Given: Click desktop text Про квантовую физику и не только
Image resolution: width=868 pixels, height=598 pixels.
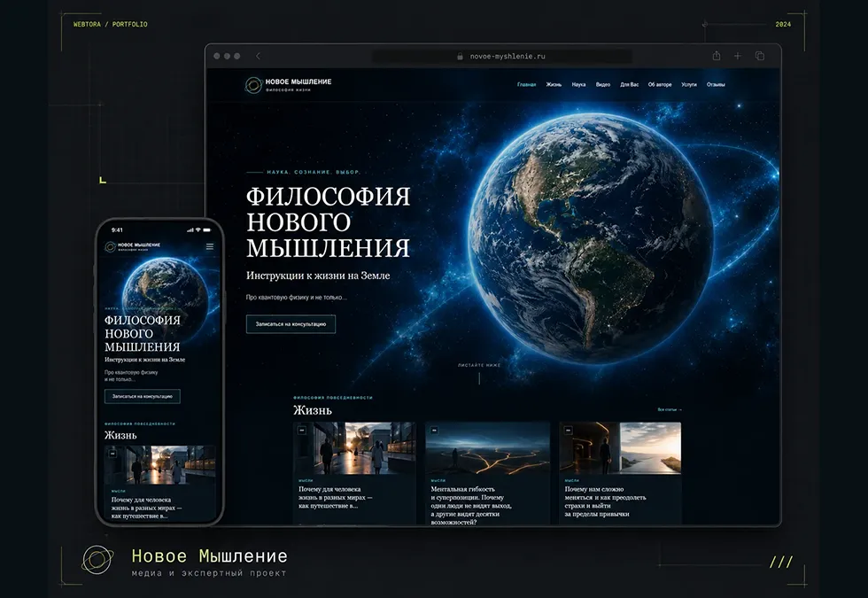Looking at the screenshot, I should tap(297, 298).
